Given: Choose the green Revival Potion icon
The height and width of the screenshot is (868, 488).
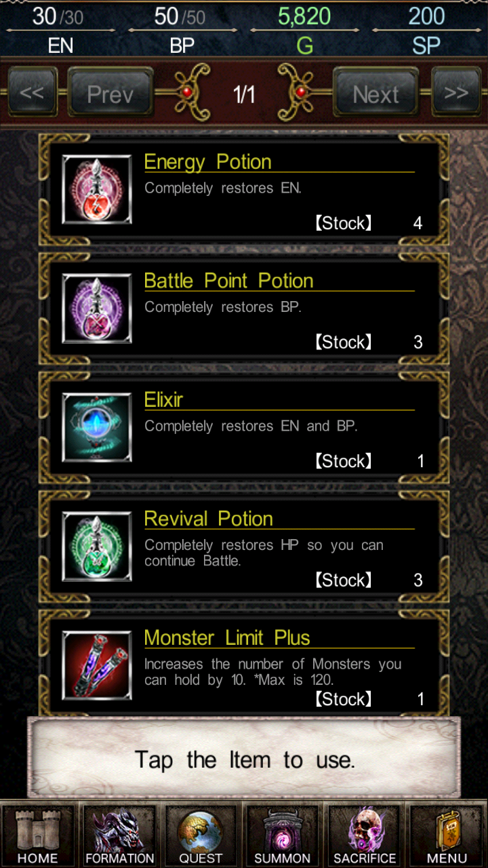Looking at the screenshot, I should tap(97, 547).
